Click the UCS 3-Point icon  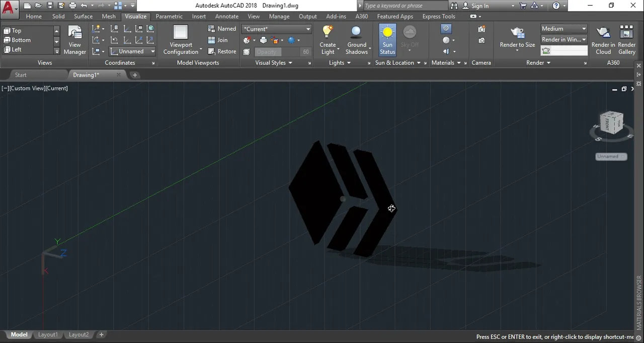point(150,40)
